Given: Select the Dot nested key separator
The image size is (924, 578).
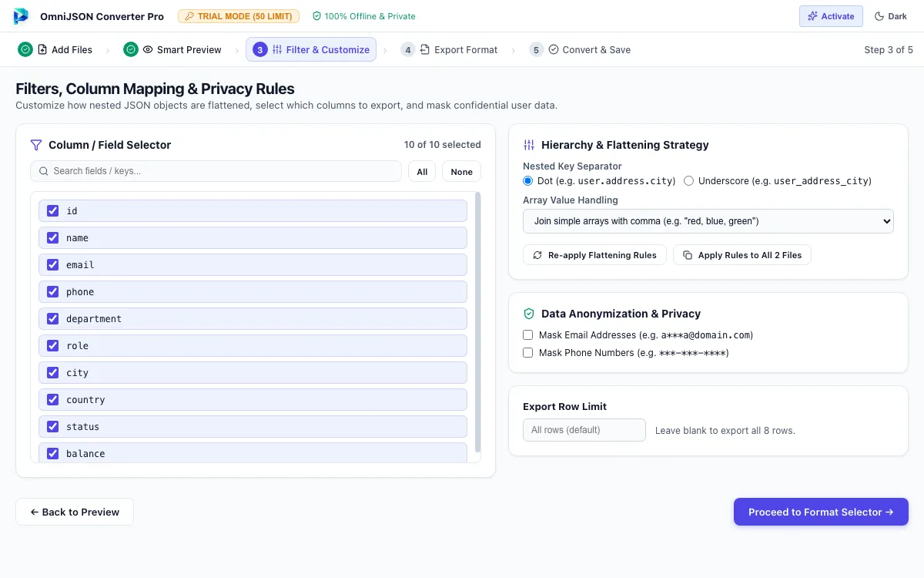Looking at the screenshot, I should click(x=528, y=181).
